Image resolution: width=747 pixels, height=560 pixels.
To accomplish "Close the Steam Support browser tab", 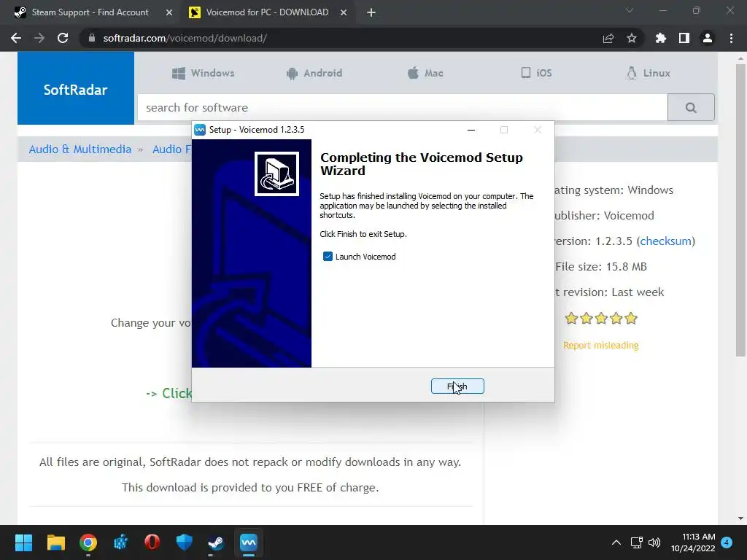I will [x=169, y=13].
